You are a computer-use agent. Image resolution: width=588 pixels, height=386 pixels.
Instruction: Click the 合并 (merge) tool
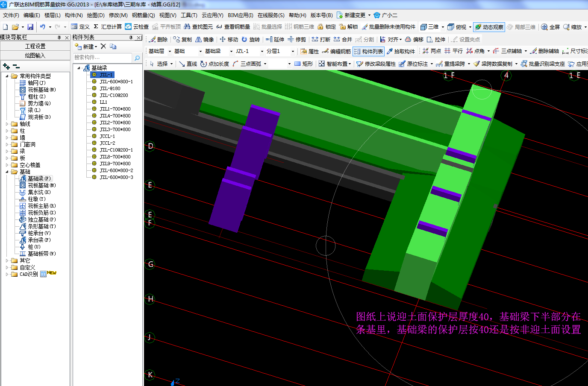click(343, 39)
